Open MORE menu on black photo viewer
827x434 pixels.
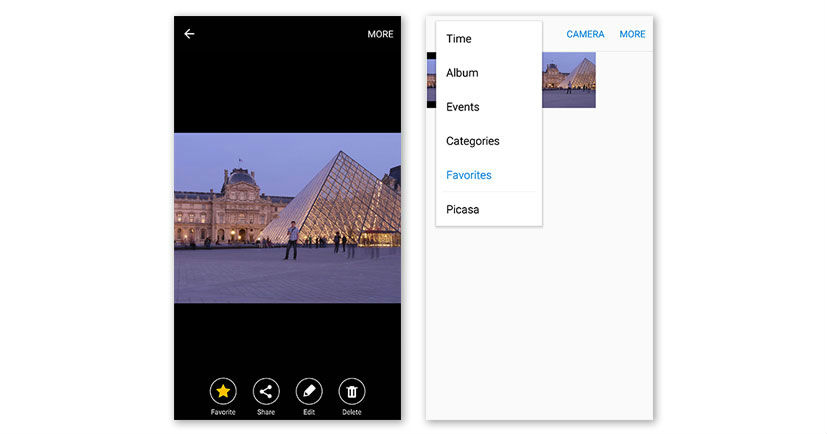[380, 34]
